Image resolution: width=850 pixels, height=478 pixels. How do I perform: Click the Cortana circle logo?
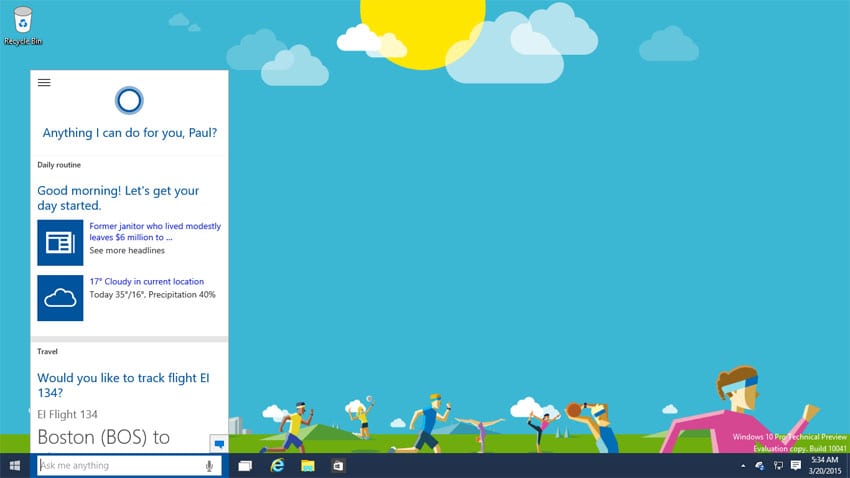[x=129, y=100]
